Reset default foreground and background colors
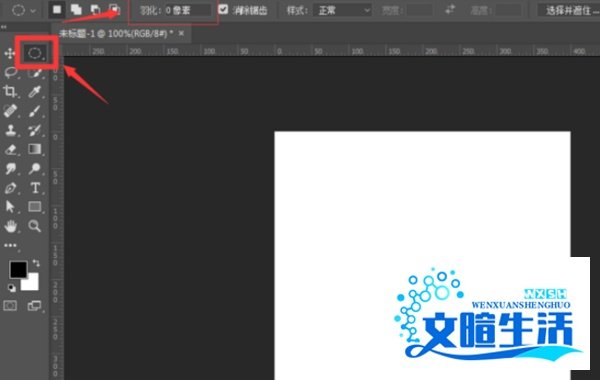The width and height of the screenshot is (600, 380). tap(12, 288)
